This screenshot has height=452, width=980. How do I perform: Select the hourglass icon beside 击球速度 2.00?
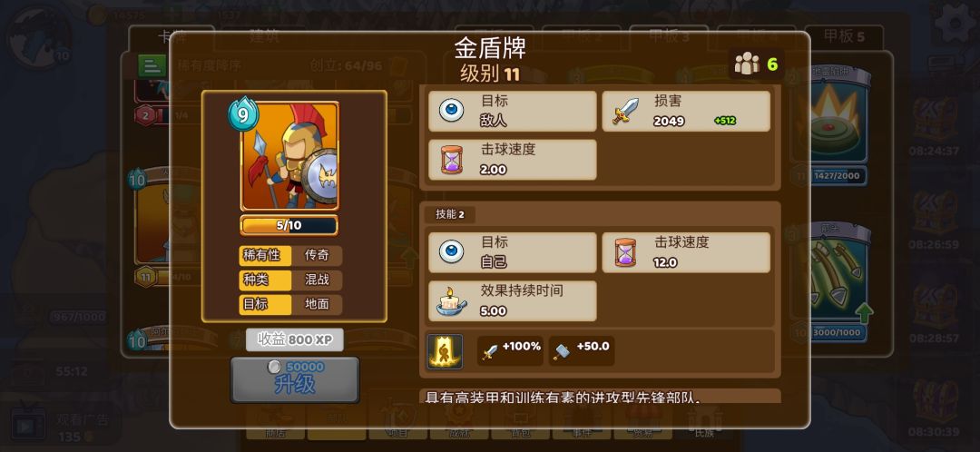(451, 160)
